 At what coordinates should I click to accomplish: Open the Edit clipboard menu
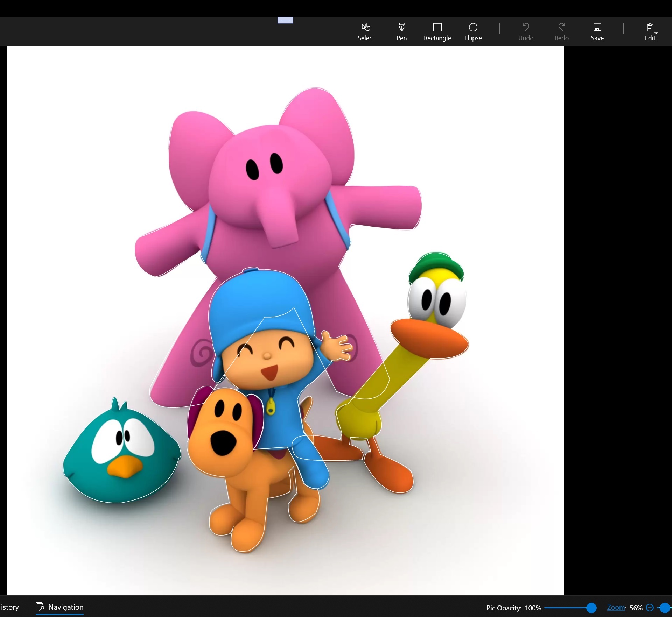[650, 32]
